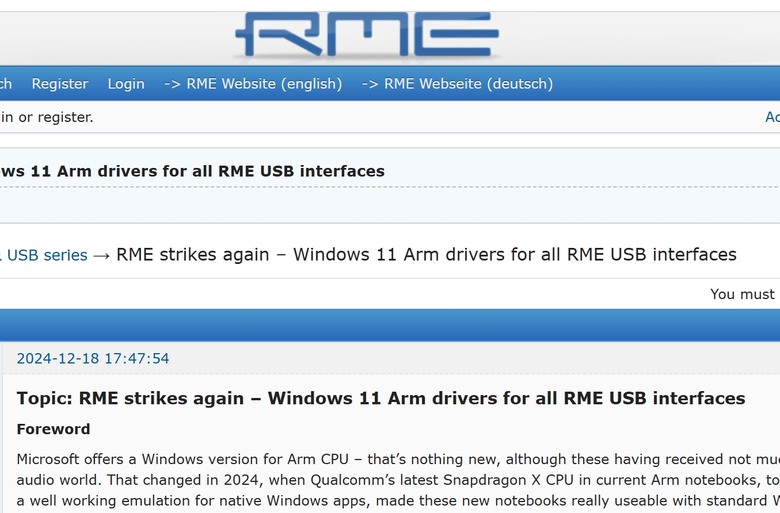This screenshot has height=513, width=780.
Task: Click the 'Foreword' subheading
Action: coord(53,429)
